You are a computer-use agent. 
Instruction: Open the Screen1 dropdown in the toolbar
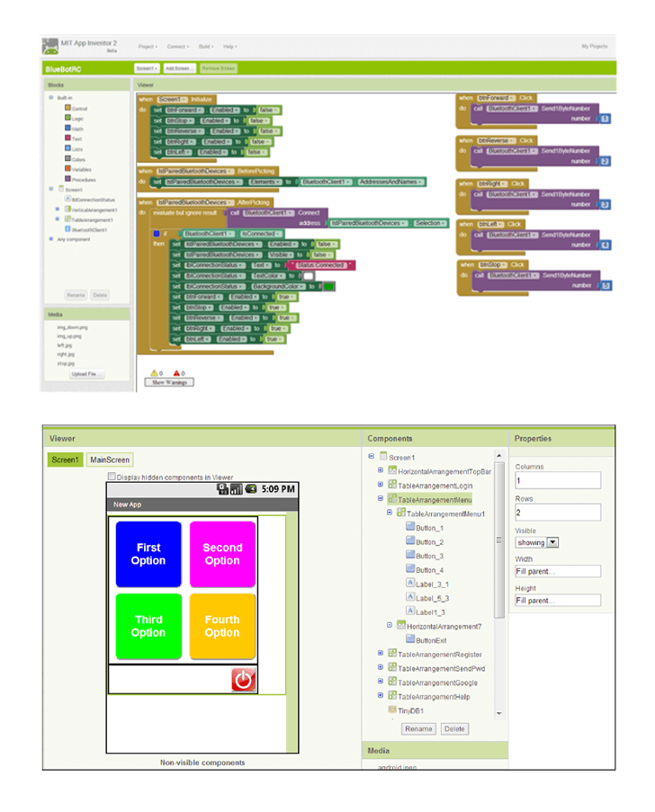[x=146, y=68]
